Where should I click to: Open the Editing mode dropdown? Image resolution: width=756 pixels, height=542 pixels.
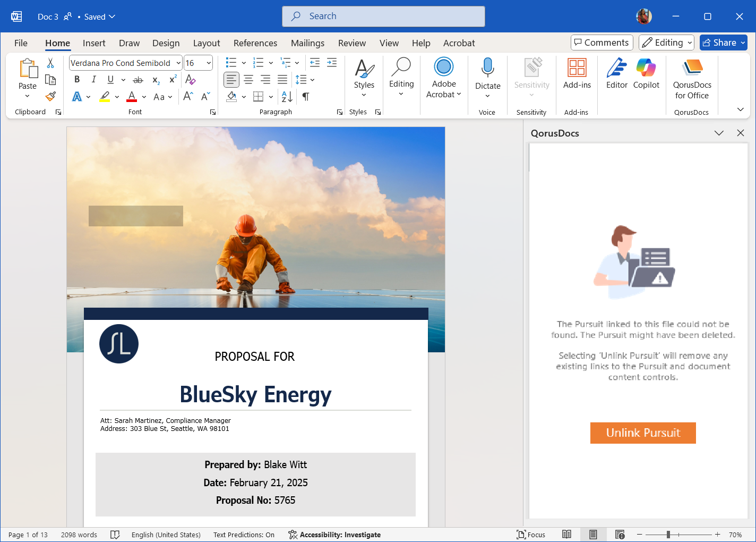(667, 43)
